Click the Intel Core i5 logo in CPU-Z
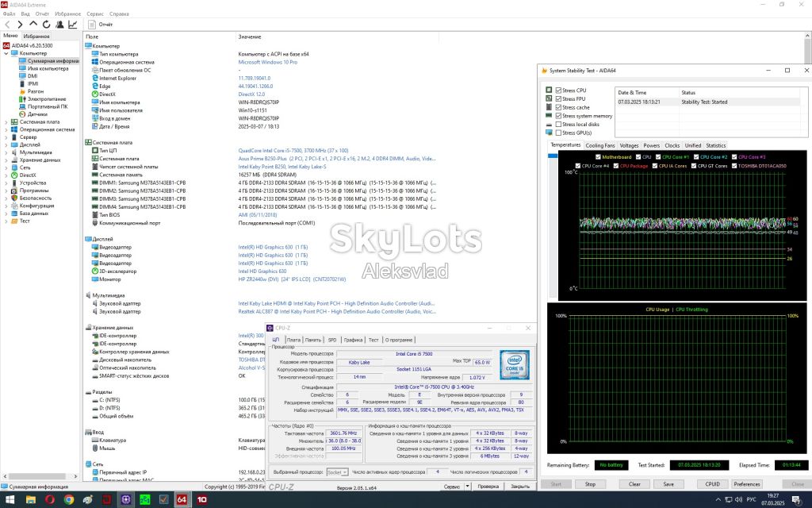 tap(514, 365)
